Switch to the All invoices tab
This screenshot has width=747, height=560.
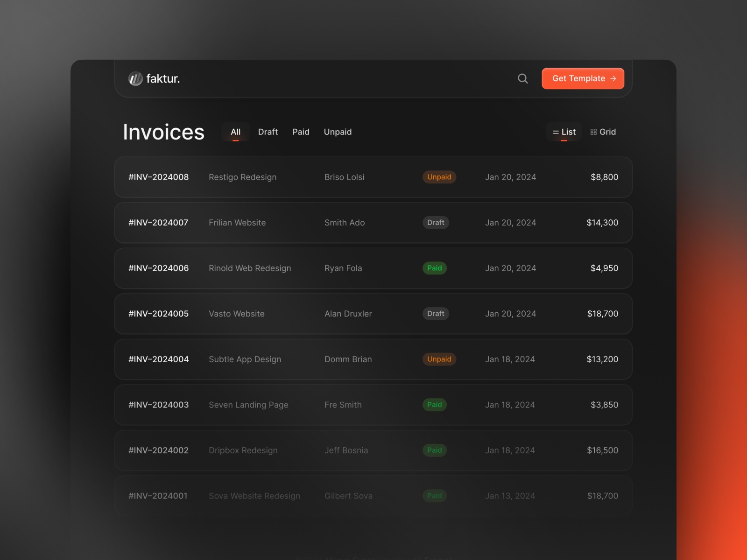point(235,132)
